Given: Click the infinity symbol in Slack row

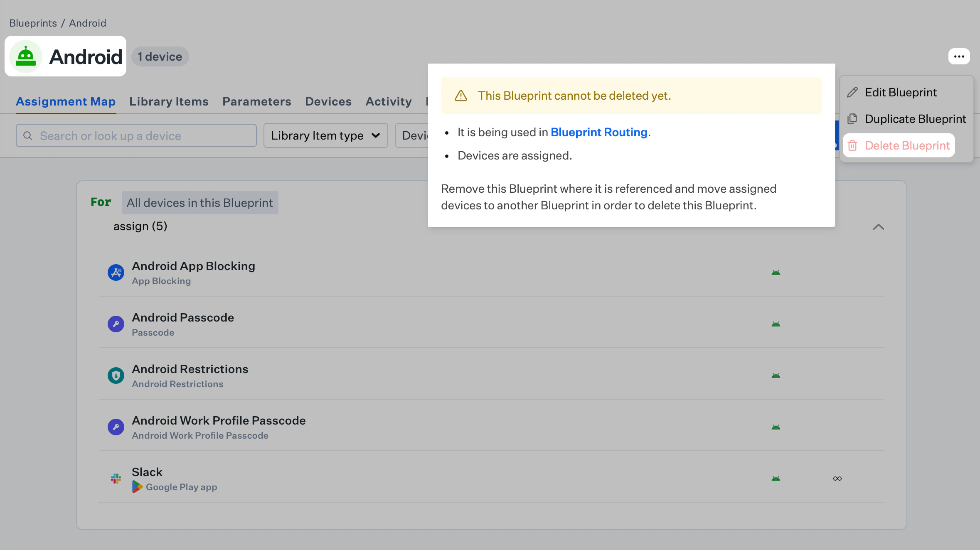Looking at the screenshot, I should pos(837,479).
